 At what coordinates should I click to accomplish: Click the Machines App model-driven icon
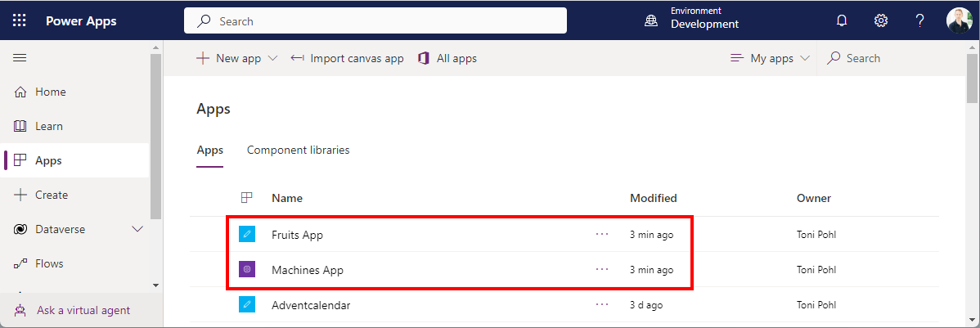pyautogui.click(x=247, y=269)
